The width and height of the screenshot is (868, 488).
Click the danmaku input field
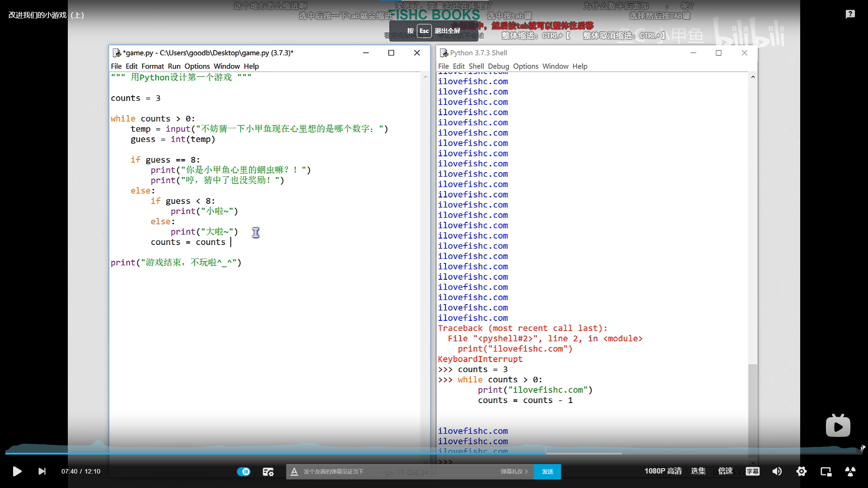(398, 471)
